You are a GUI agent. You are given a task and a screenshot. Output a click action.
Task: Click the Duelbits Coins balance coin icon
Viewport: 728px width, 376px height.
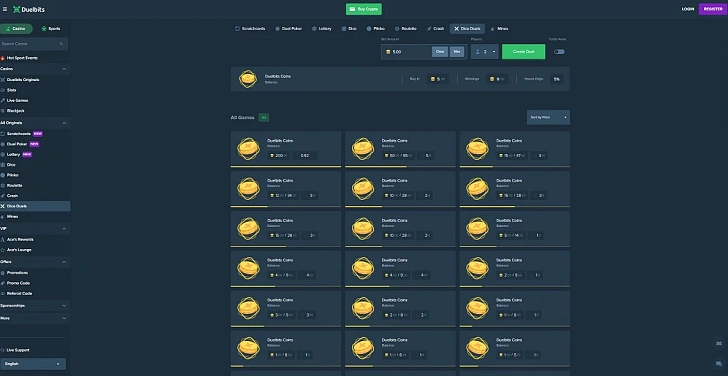[x=248, y=79]
